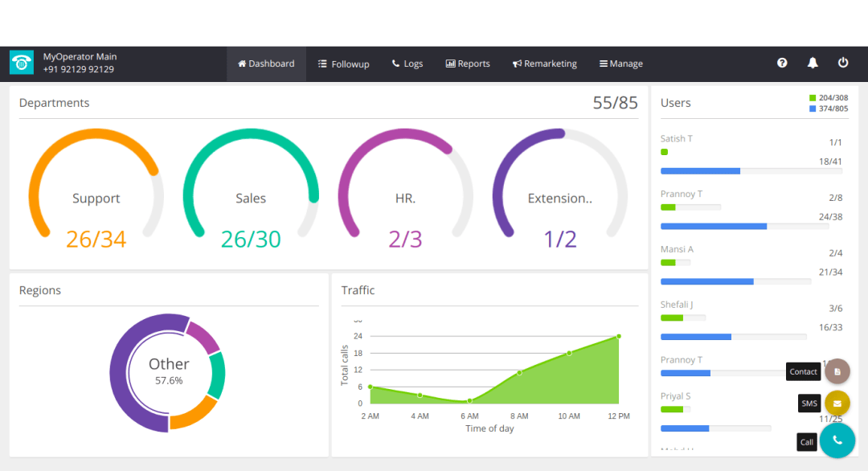The image size is (868, 471).
Task: Click the 55/85 departments total
Action: tap(615, 103)
